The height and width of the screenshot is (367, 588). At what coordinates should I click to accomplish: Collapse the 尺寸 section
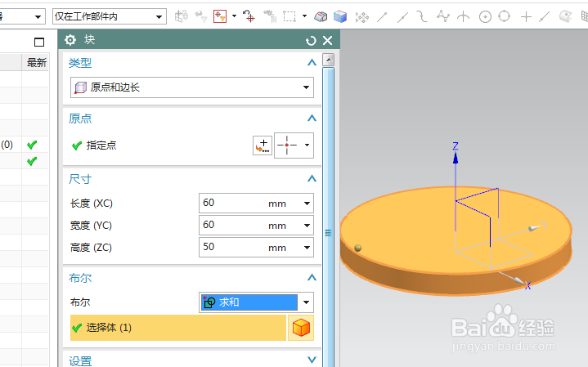pos(312,179)
